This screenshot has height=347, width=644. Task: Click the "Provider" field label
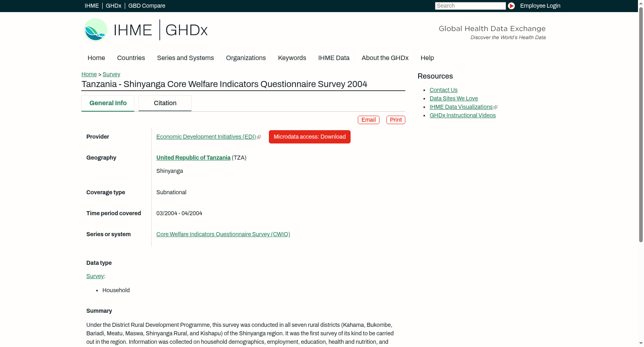tap(98, 137)
